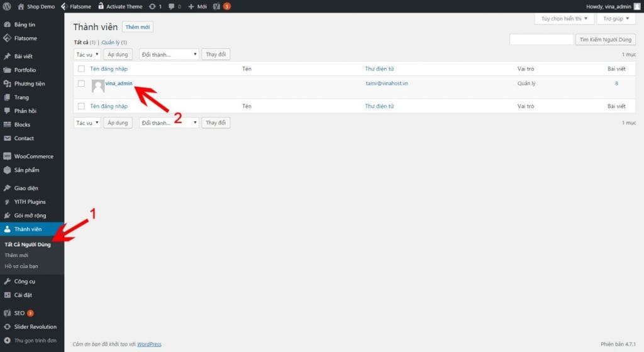This screenshot has width=644, height=352.
Task: Click the Flatsome icon in admin bar
Action: 64,6
